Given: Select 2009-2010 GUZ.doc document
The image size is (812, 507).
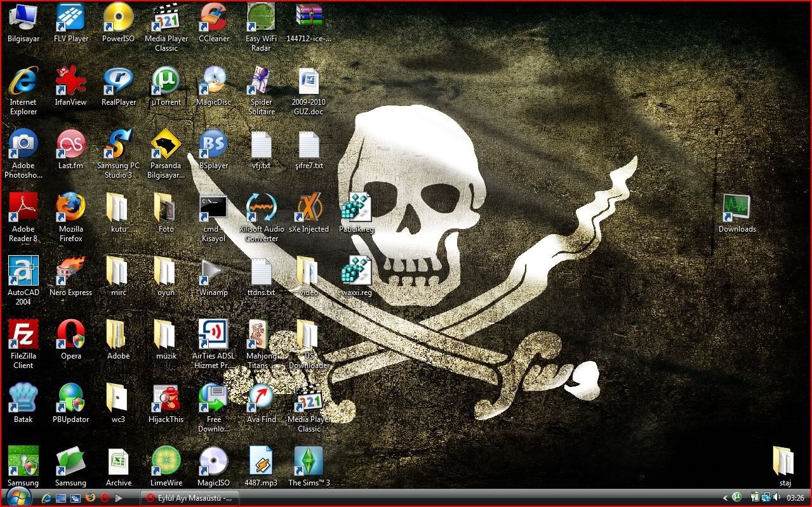Looking at the screenshot, I should click(309, 91).
